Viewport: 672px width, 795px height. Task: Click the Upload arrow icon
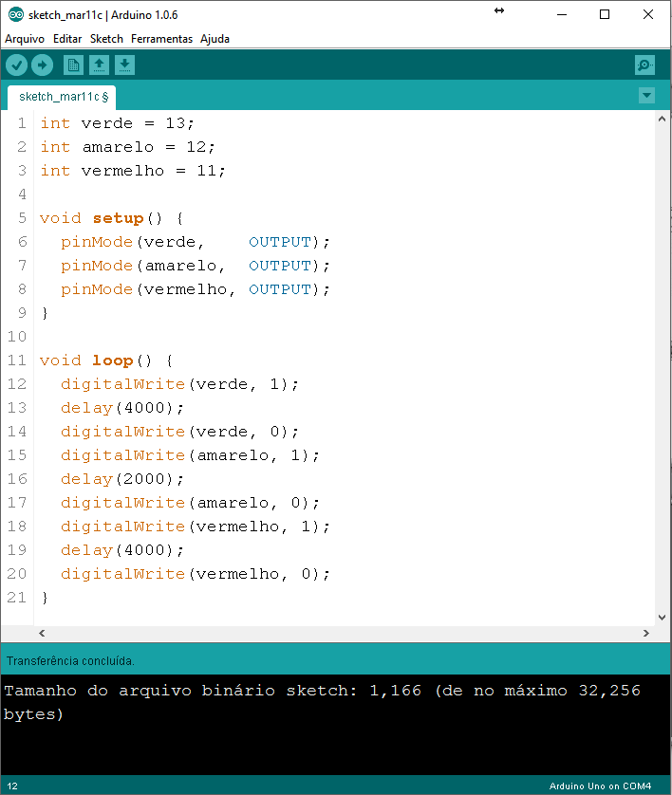click(x=42, y=65)
